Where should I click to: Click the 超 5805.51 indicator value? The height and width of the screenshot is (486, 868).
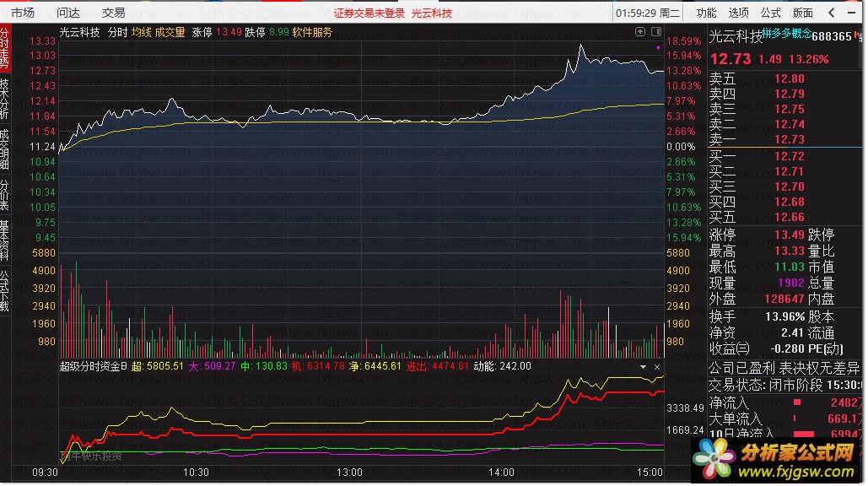coord(157,366)
